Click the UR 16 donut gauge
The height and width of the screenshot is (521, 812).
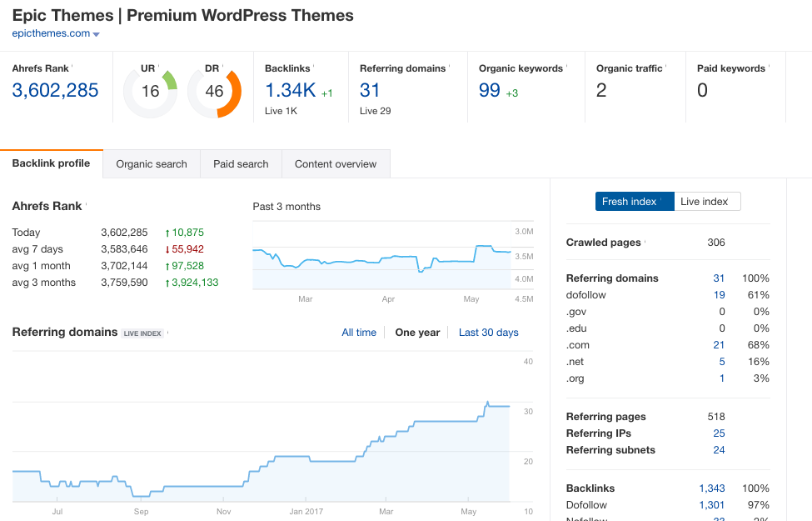pos(150,91)
